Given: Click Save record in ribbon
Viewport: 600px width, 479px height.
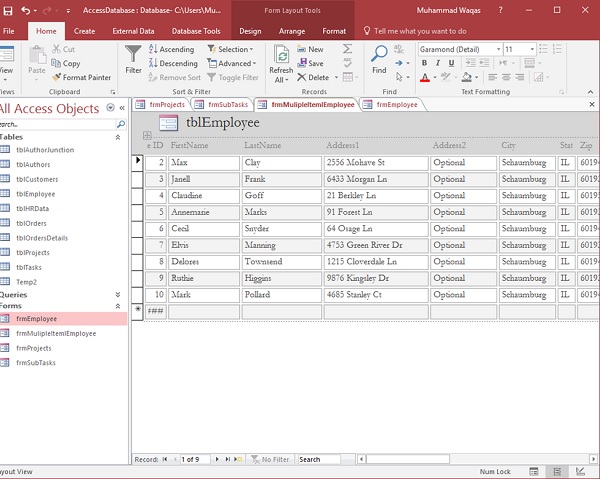Looking at the screenshot, I should click(x=310, y=63).
